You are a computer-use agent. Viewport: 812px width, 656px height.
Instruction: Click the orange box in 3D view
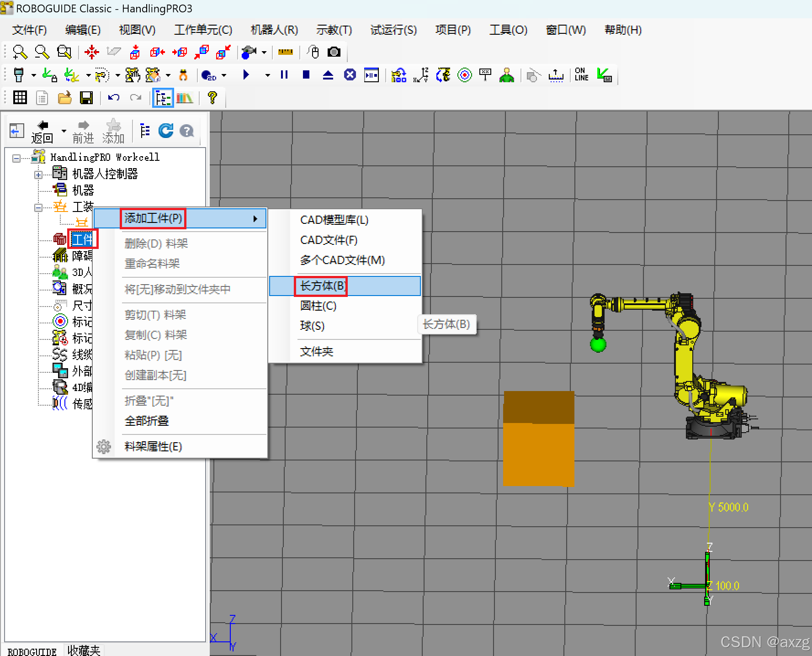point(539,439)
